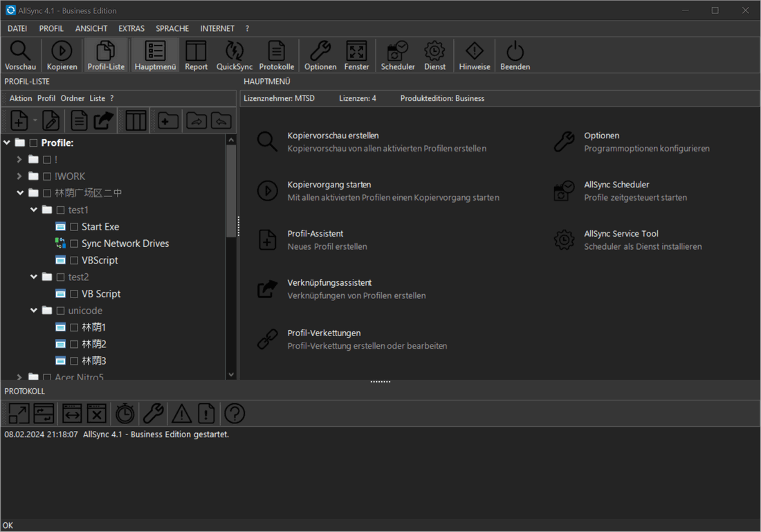Click the help question mark icon in Protokoll toolbar
The image size is (761, 532).
(235, 414)
